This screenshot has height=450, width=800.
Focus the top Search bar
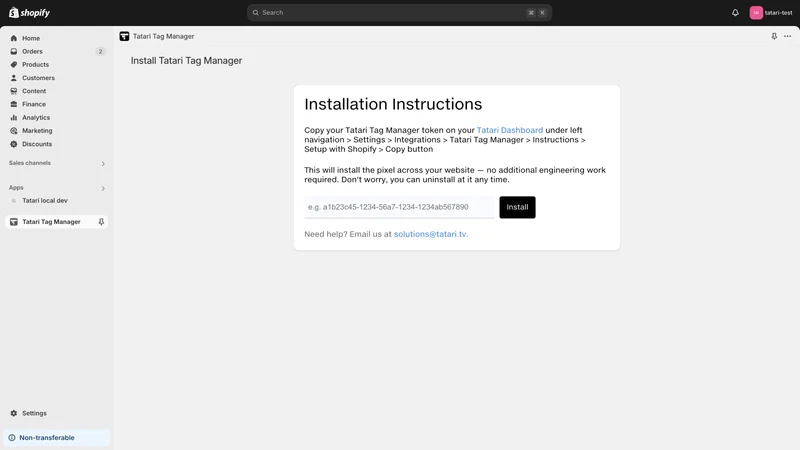point(399,13)
